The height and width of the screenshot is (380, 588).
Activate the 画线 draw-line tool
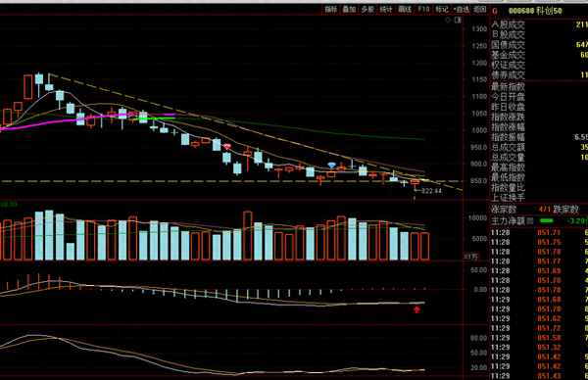click(405, 10)
